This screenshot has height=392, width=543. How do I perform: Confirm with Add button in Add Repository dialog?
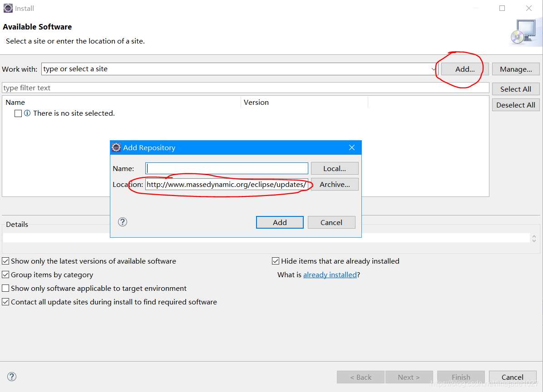pyautogui.click(x=280, y=222)
